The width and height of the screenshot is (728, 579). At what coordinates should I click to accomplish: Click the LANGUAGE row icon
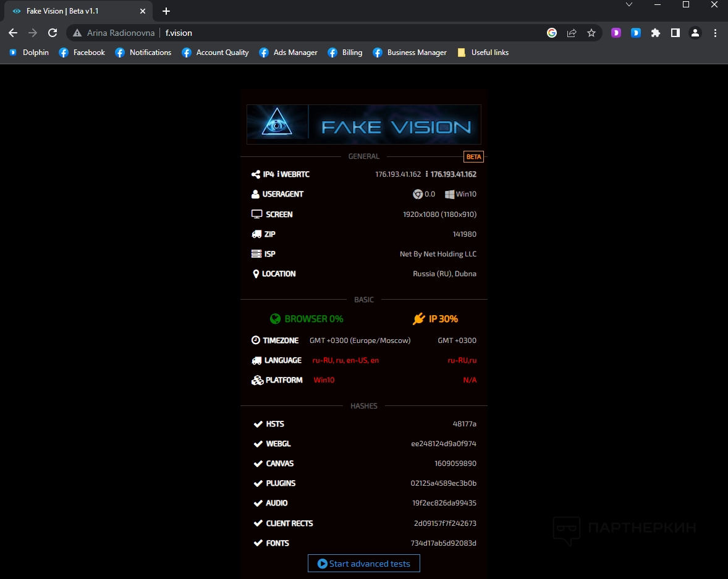[256, 360]
